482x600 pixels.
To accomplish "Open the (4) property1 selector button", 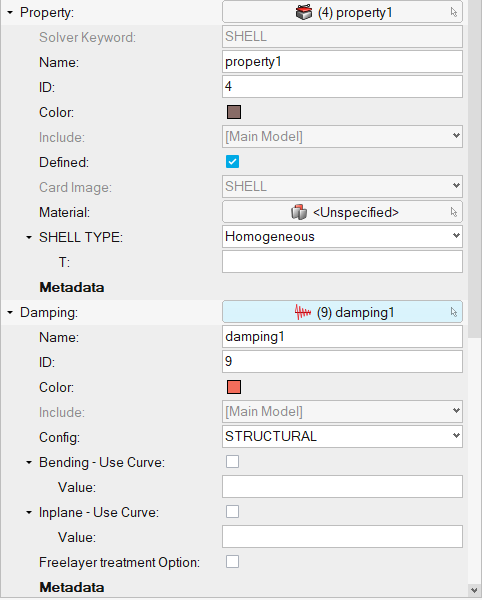I will click(x=342, y=12).
